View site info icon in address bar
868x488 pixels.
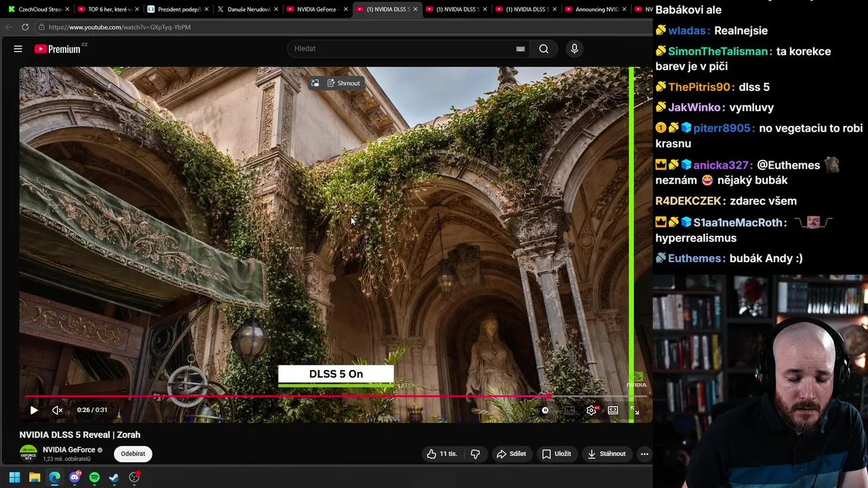pyautogui.click(x=41, y=27)
